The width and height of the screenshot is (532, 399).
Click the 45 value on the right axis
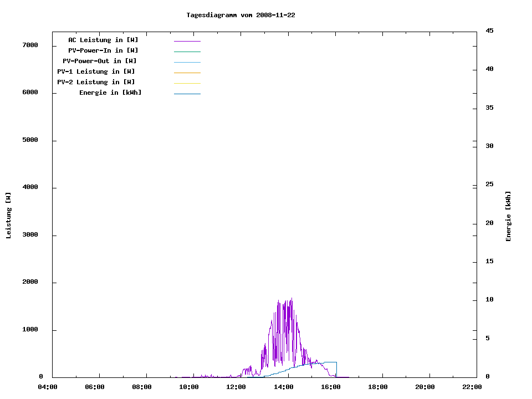pos(489,30)
